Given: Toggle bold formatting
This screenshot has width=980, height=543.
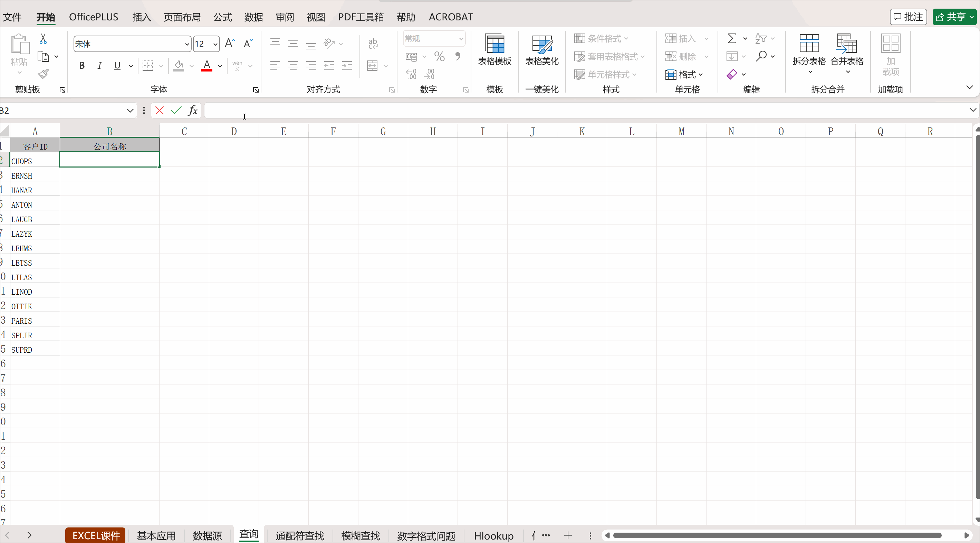Looking at the screenshot, I should [81, 66].
